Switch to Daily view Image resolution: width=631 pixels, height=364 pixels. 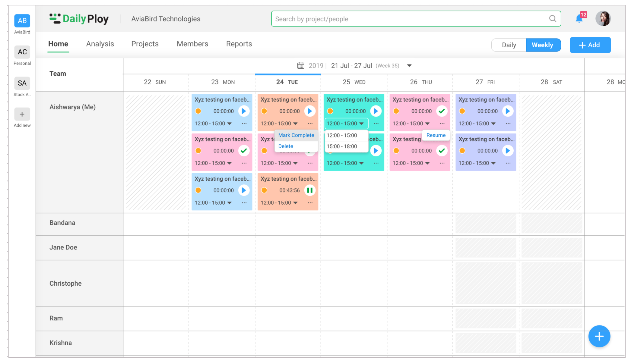click(509, 45)
